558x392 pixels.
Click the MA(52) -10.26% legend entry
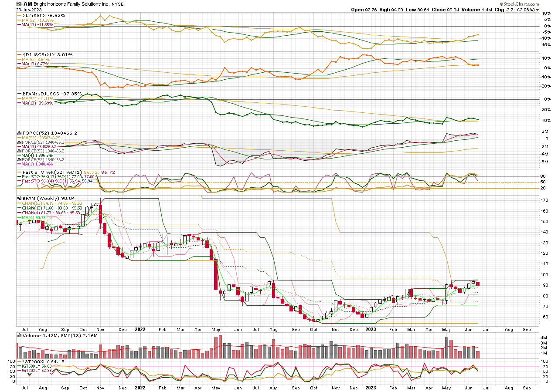35,20
